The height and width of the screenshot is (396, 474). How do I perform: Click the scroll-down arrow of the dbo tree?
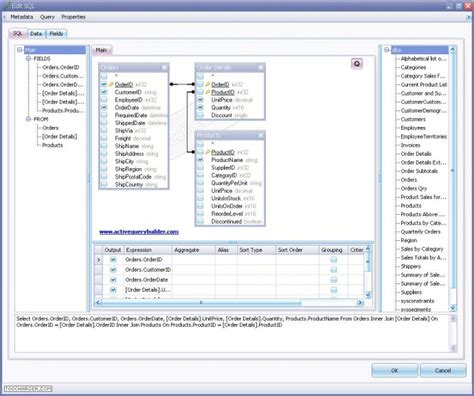453,308
